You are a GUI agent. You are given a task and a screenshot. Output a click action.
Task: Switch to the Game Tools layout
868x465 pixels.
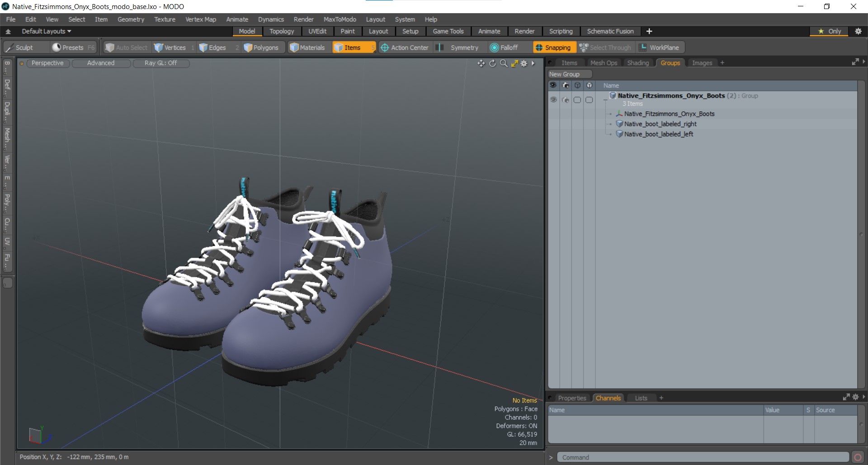[448, 31]
